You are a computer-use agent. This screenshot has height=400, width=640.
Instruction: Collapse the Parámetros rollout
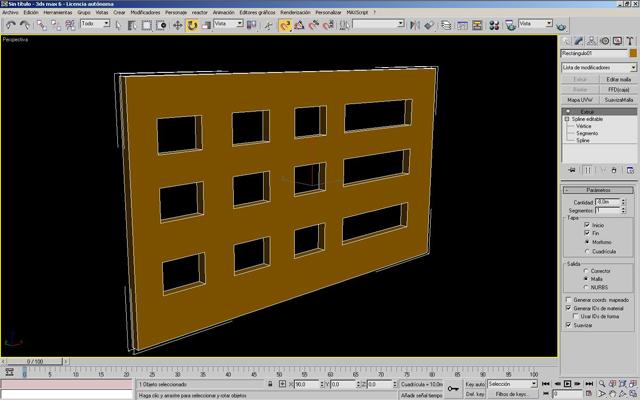[598, 190]
